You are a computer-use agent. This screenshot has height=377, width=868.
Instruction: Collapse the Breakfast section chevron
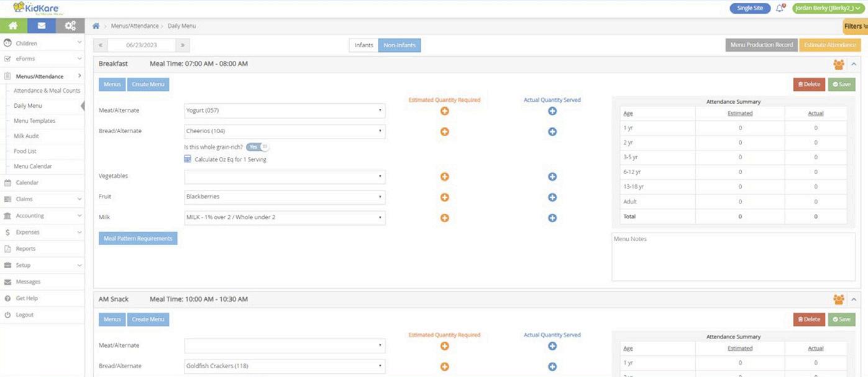[854, 64]
